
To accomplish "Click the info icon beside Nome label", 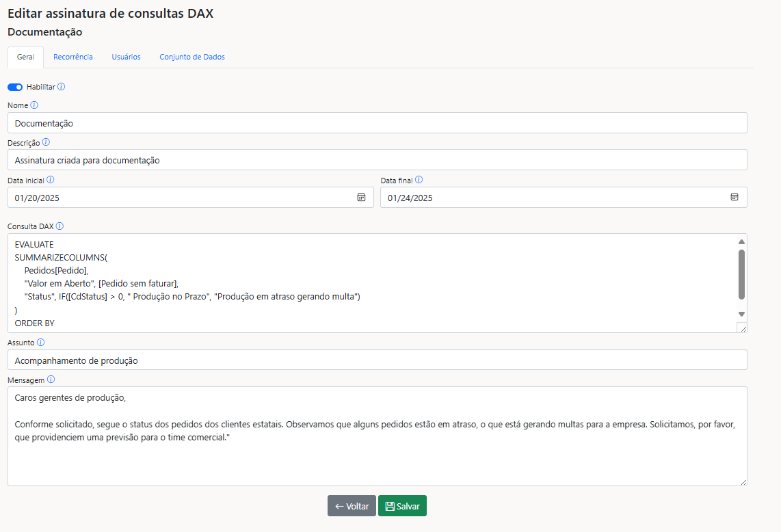I will [34, 105].
